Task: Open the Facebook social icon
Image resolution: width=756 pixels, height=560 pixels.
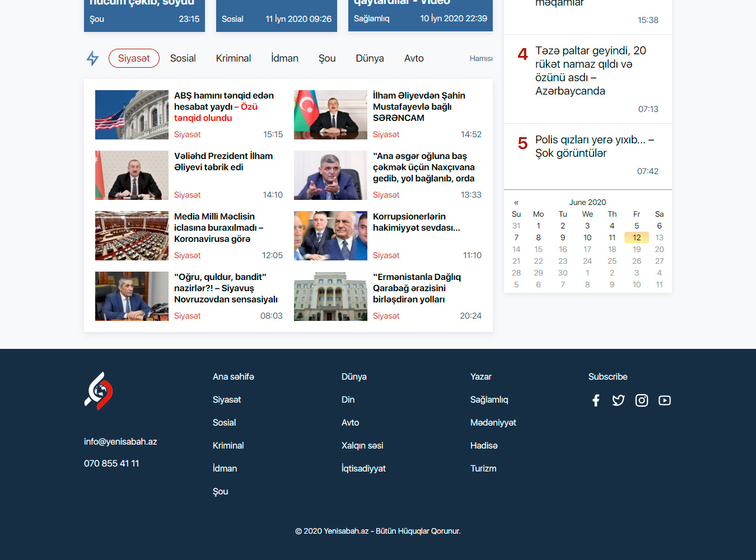Action: (x=596, y=400)
